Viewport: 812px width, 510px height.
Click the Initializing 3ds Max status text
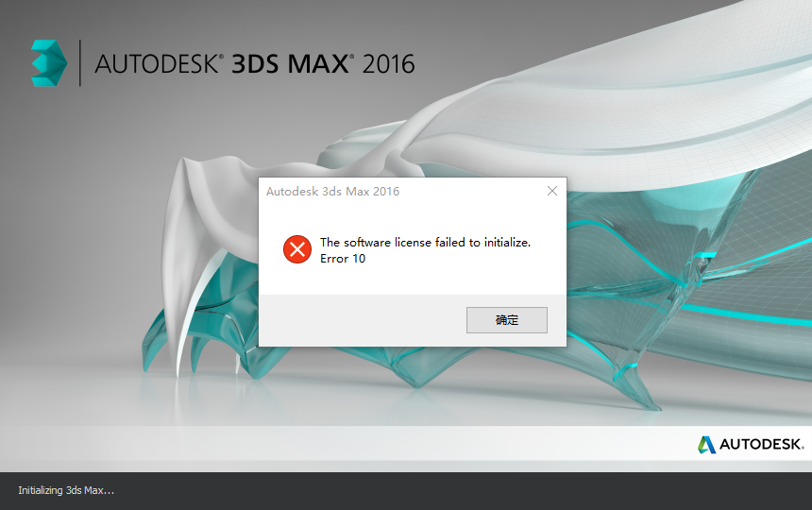pyautogui.click(x=66, y=490)
